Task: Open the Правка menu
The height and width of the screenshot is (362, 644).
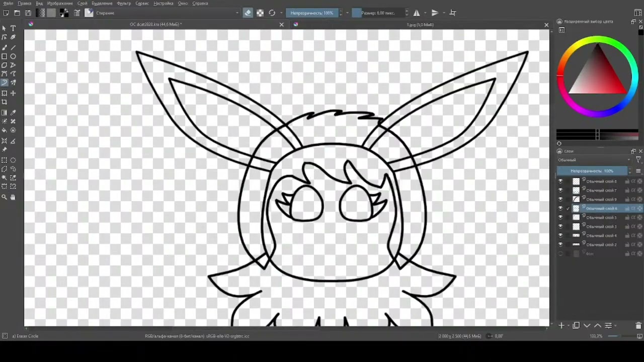Action: pos(24,3)
